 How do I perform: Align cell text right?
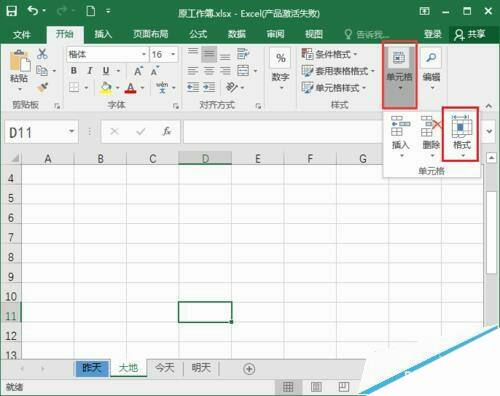pyautogui.click(x=225, y=71)
